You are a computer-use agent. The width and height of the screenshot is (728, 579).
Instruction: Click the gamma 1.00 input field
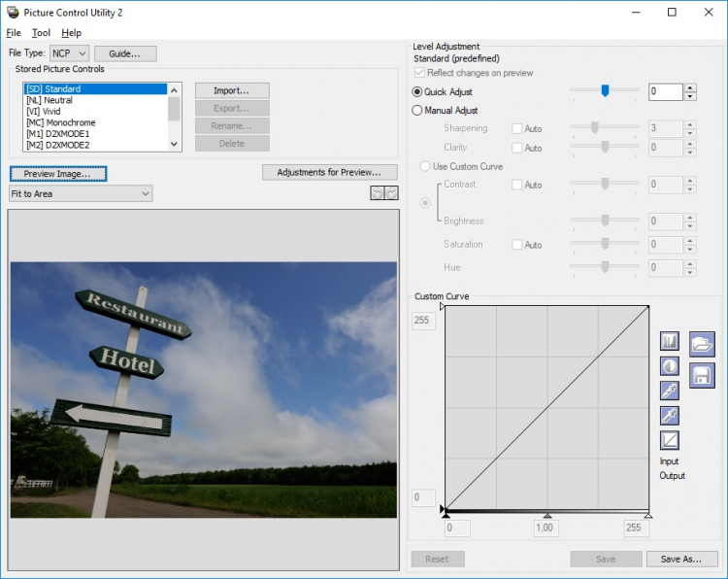546,528
